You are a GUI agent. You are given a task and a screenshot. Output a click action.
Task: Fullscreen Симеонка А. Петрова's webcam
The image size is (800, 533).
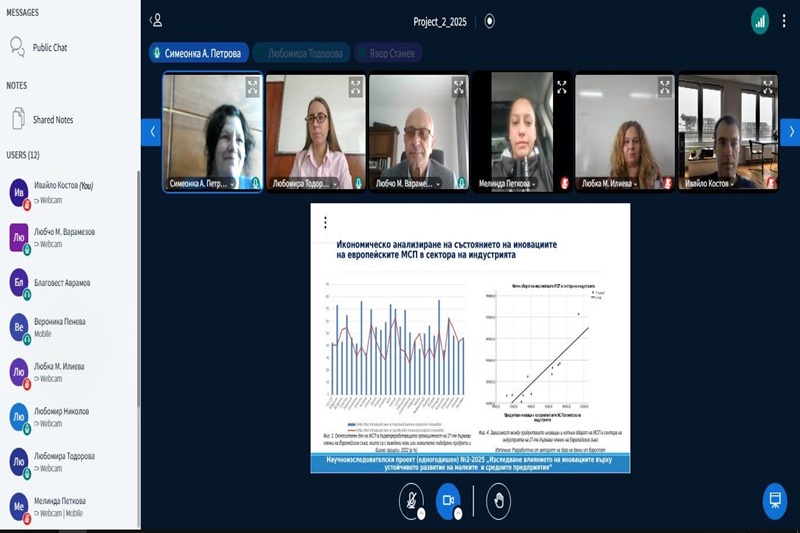click(x=252, y=87)
